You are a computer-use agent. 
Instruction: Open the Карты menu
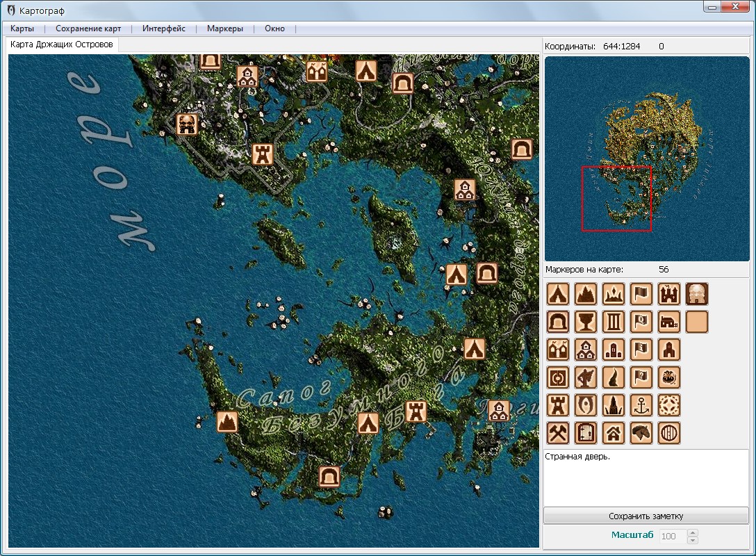[22, 28]
